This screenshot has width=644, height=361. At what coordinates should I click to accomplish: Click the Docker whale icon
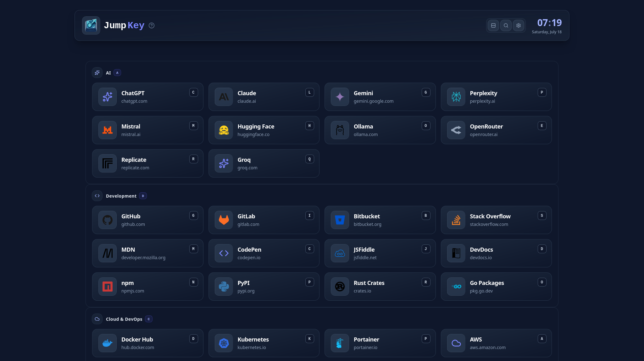coord(108,343)
